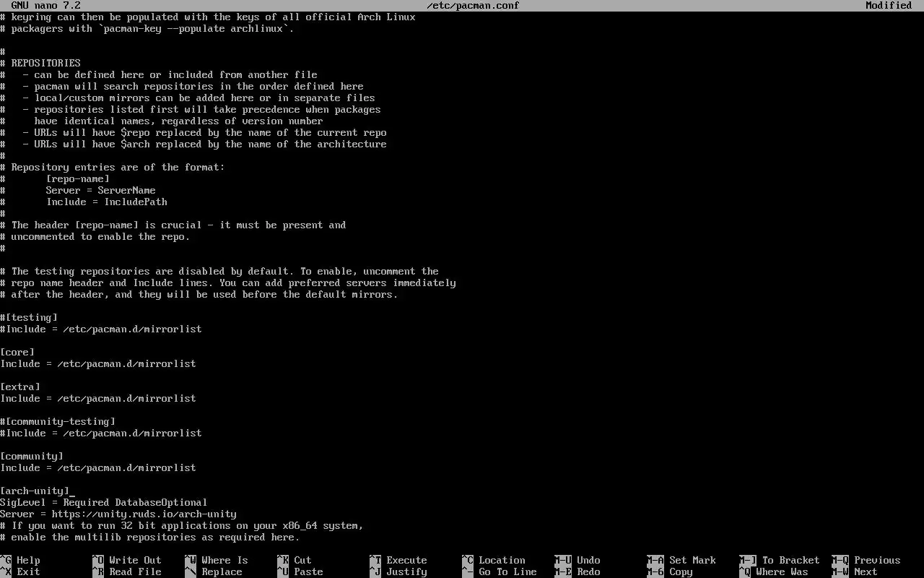Click the '[repo-name]' format example line
Screen dimensions: 924x578
pyautogui.click(x=55, y=178)
